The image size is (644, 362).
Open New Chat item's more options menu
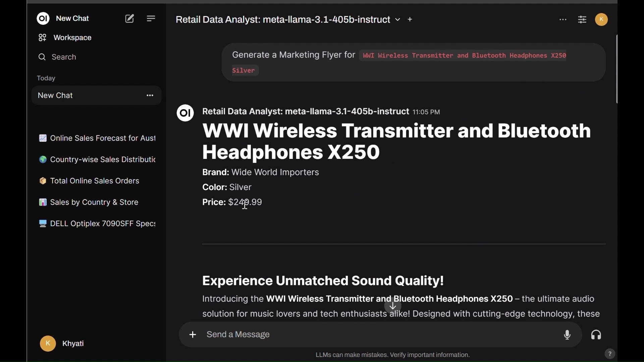click(150, 96)
